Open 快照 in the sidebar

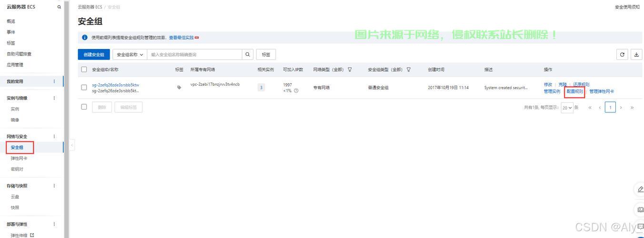[x=15, y=208]
